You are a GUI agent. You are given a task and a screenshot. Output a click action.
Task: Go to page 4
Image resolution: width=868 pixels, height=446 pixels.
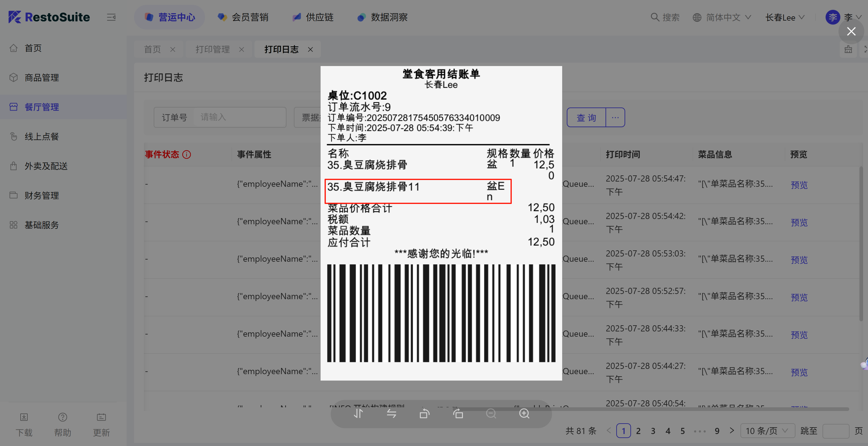pos(668,431)
